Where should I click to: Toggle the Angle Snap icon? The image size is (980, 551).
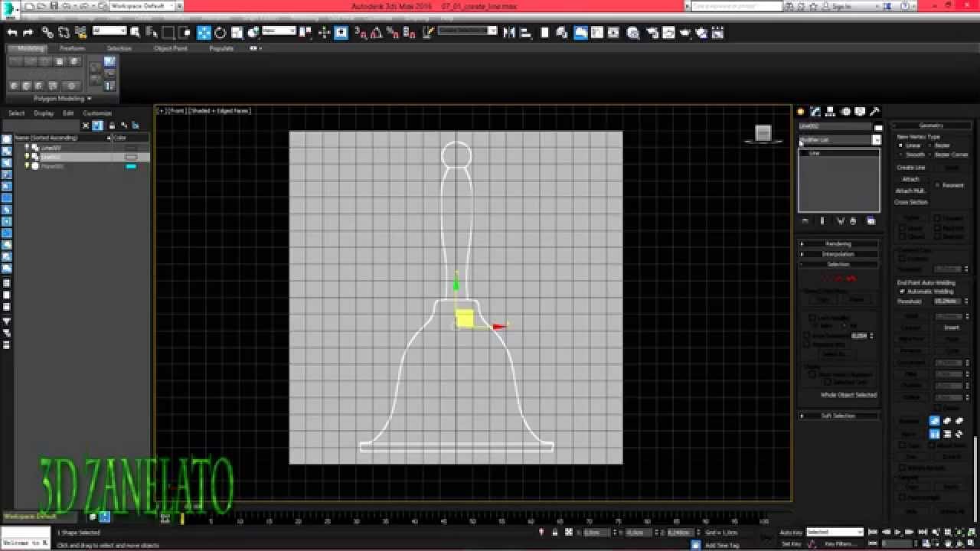[377, 32]
